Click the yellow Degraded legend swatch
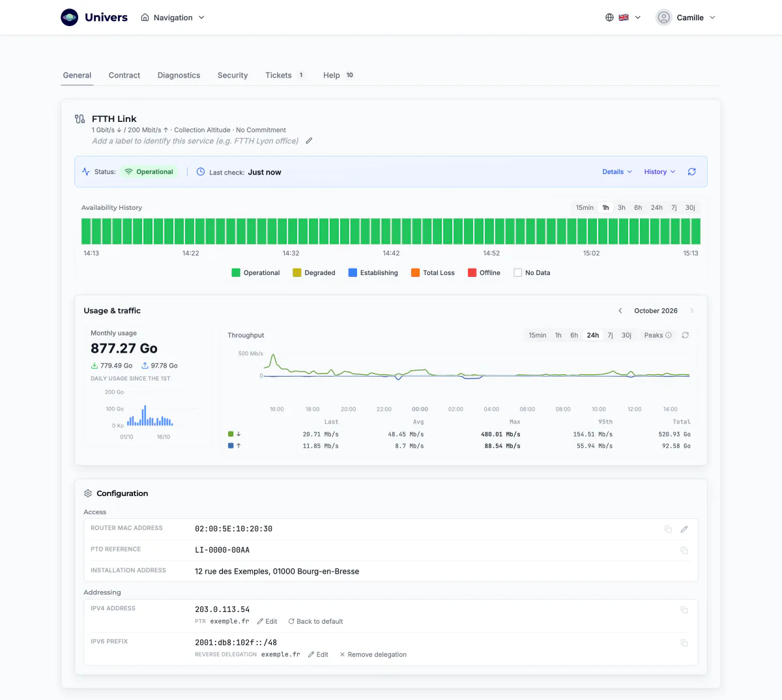This screenshot has height=700, width=782. [x=297, y=273]
